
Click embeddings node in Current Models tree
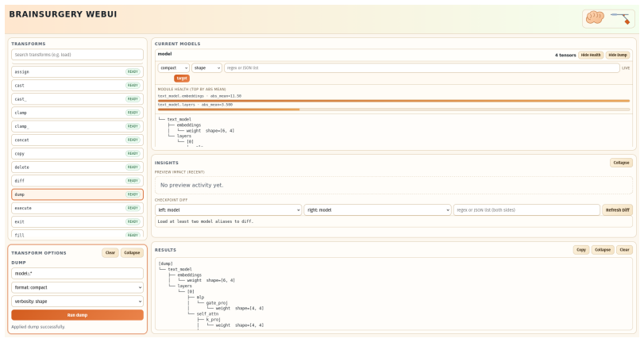coord(189,125)
